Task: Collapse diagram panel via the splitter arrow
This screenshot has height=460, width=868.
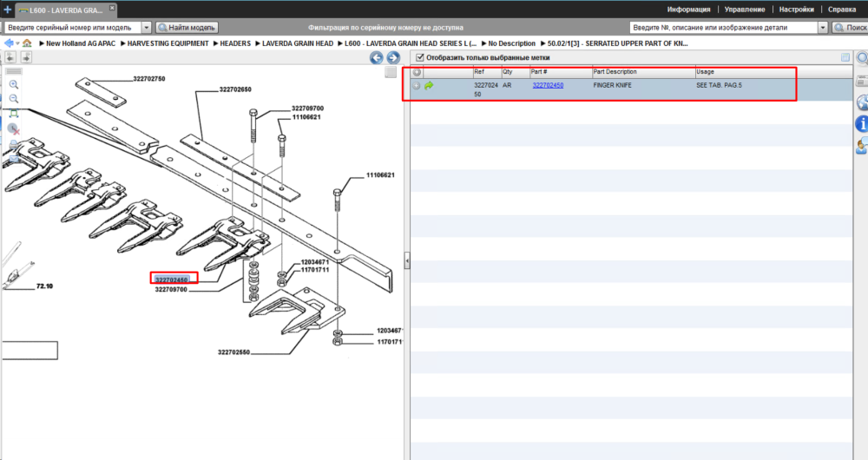Action: pyautogui.click(x=407, y=260)
